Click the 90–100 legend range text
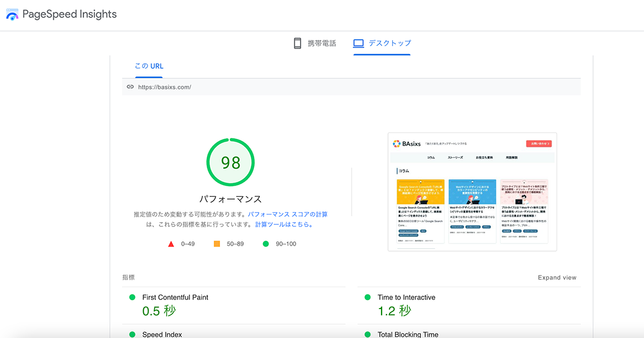644x338 pixels. (286, 244)
